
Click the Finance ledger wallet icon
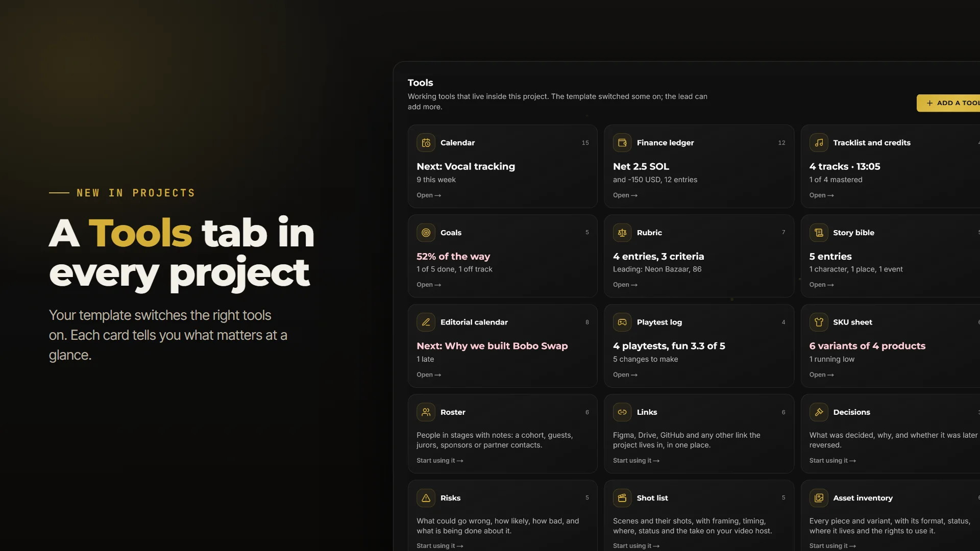pyautogui.click(x=622, y=143)
